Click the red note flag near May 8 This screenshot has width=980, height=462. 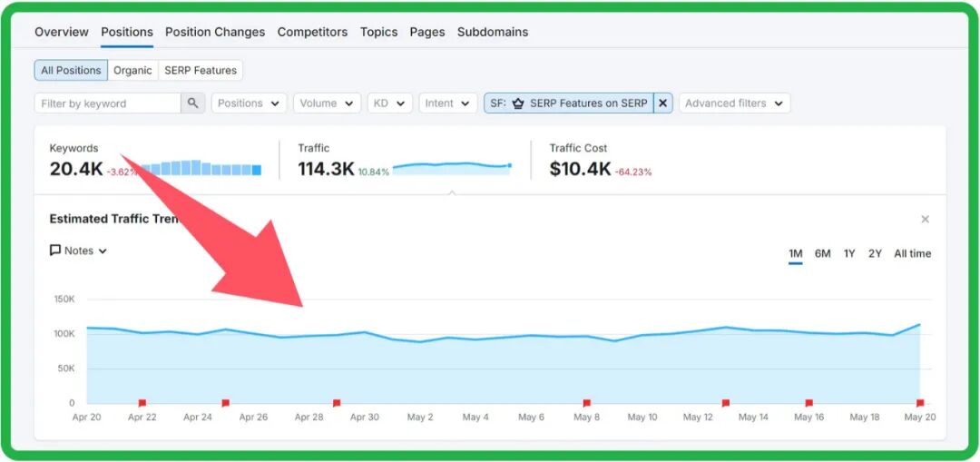click(x=586, y=402)
